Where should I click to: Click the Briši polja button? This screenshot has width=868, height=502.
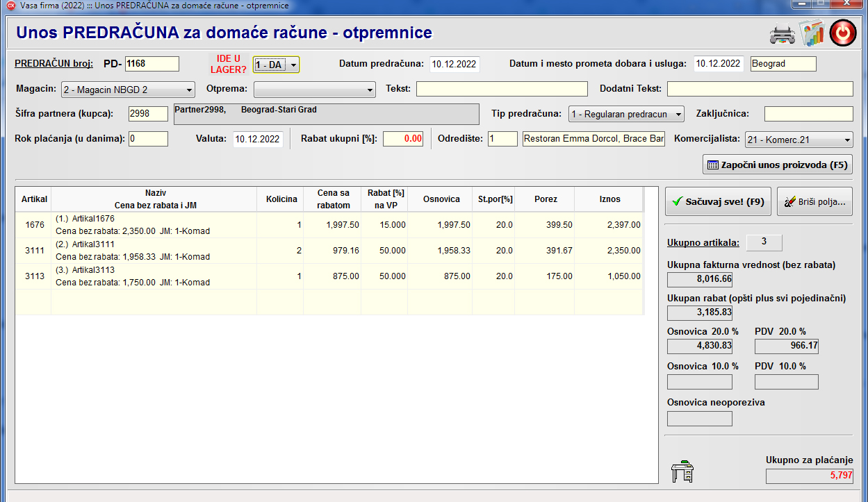tap(814, 202)
